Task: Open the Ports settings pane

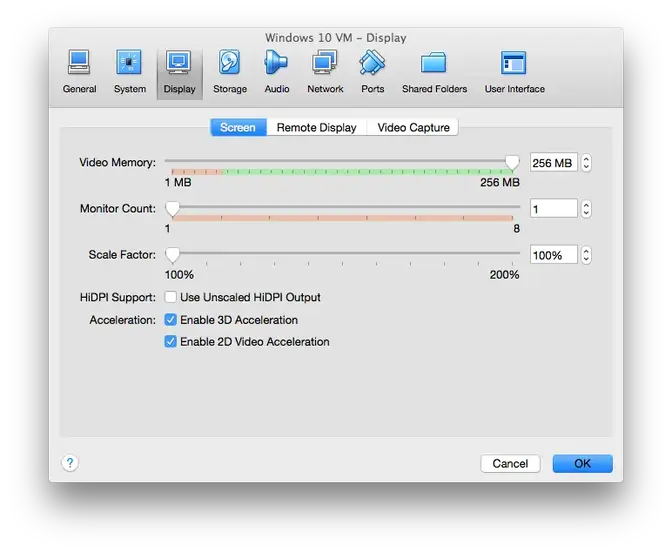Action: [372, 72]
